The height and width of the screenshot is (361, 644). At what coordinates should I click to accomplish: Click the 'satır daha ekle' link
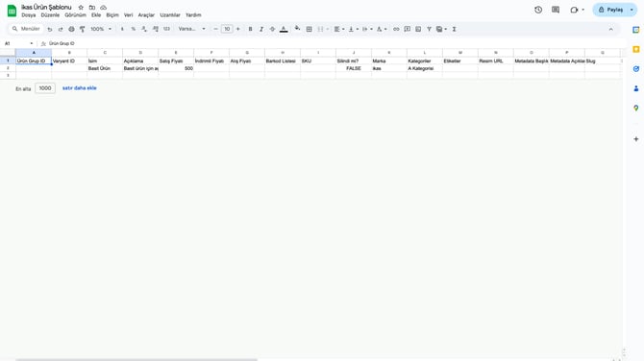click(x=79, y=88)
